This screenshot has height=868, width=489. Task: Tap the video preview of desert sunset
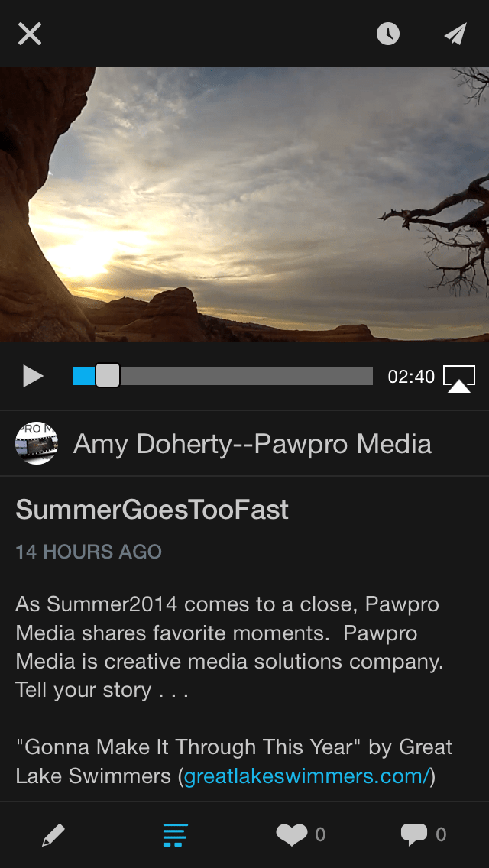[244, 205]
